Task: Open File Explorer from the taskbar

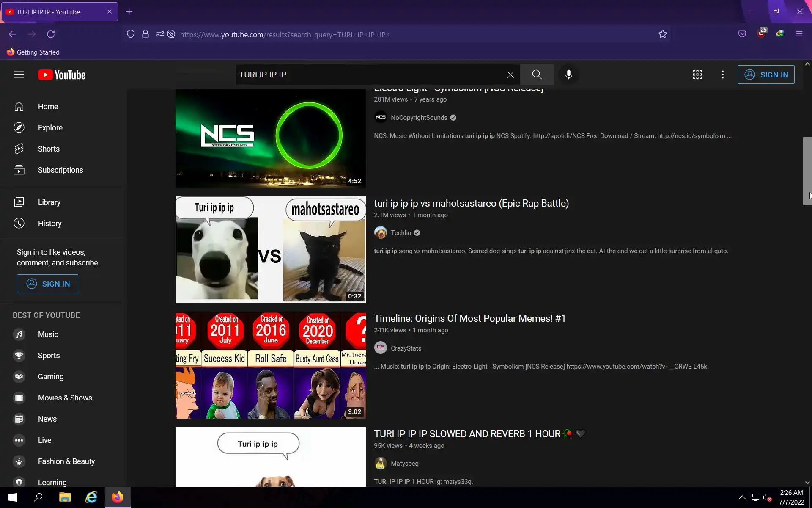Action: click(65, 497)
